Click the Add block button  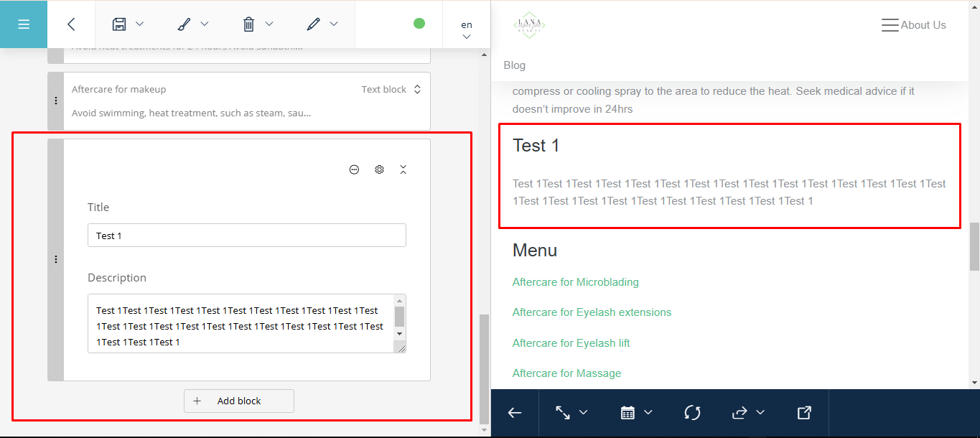(239, 401)
